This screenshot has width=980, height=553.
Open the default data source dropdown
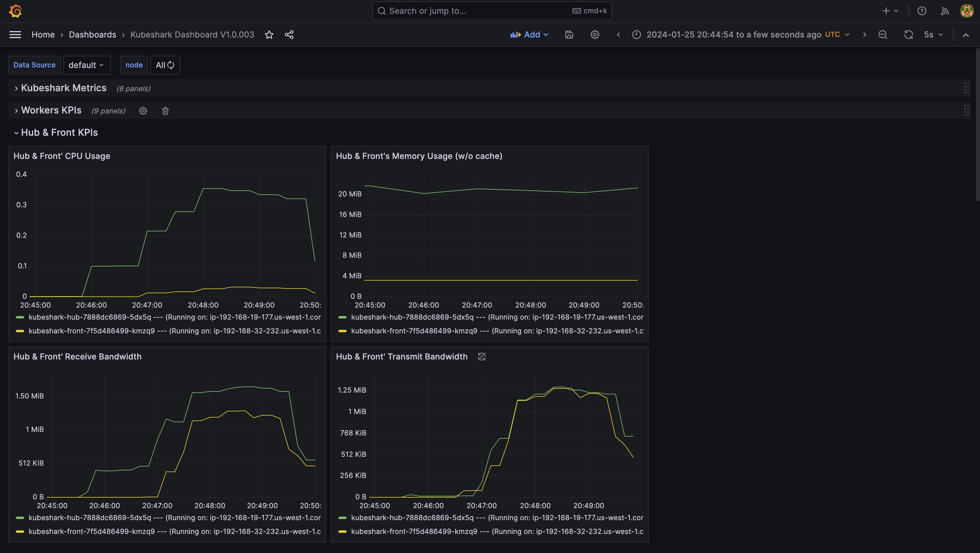(87, 65)
